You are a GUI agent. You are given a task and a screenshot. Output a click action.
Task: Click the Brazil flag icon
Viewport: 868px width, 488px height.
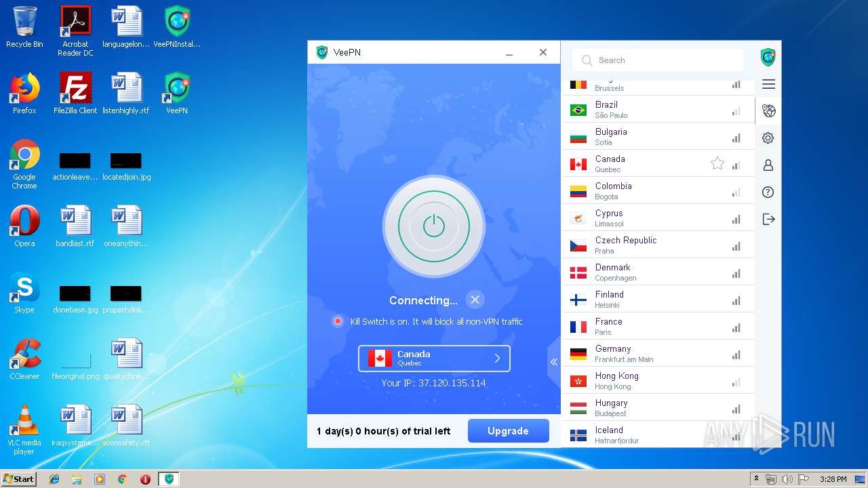[578, 110]
